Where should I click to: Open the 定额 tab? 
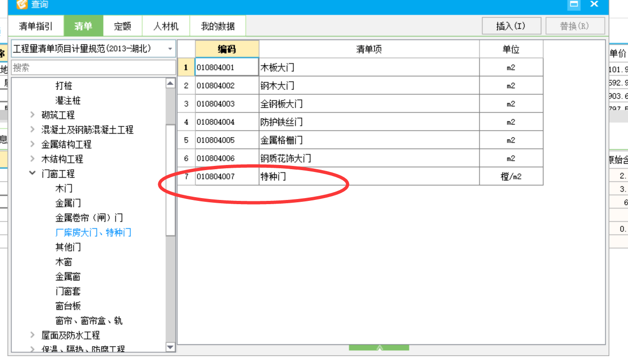click(x=122, y=27)
